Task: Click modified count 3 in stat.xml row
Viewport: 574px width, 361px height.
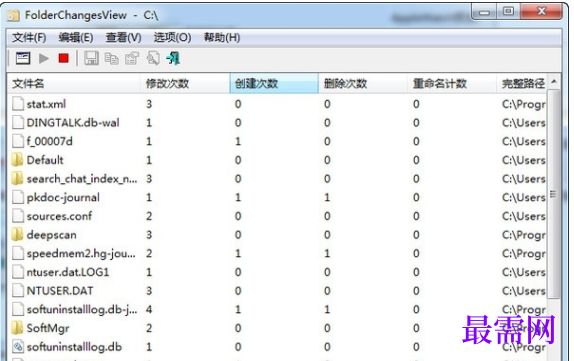Action: coord(149,104)
